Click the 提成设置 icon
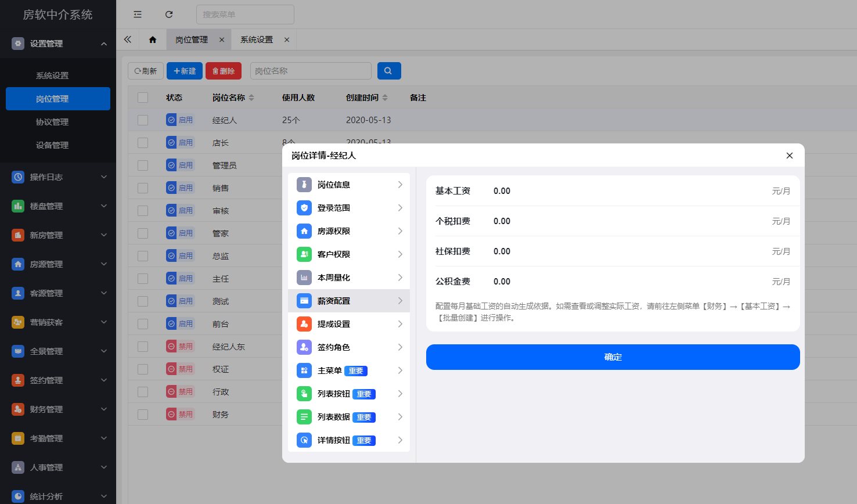 click(304, 324)
